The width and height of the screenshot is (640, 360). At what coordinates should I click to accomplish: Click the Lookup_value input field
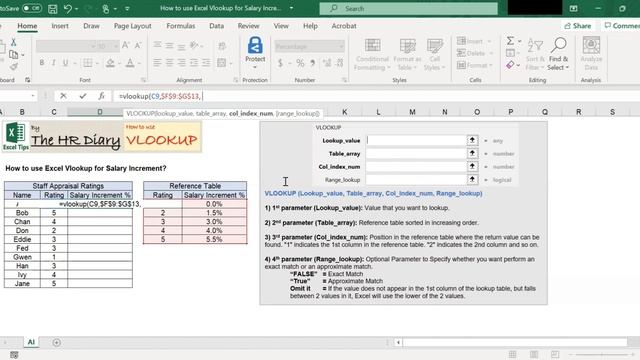click(x=416, y=140)
